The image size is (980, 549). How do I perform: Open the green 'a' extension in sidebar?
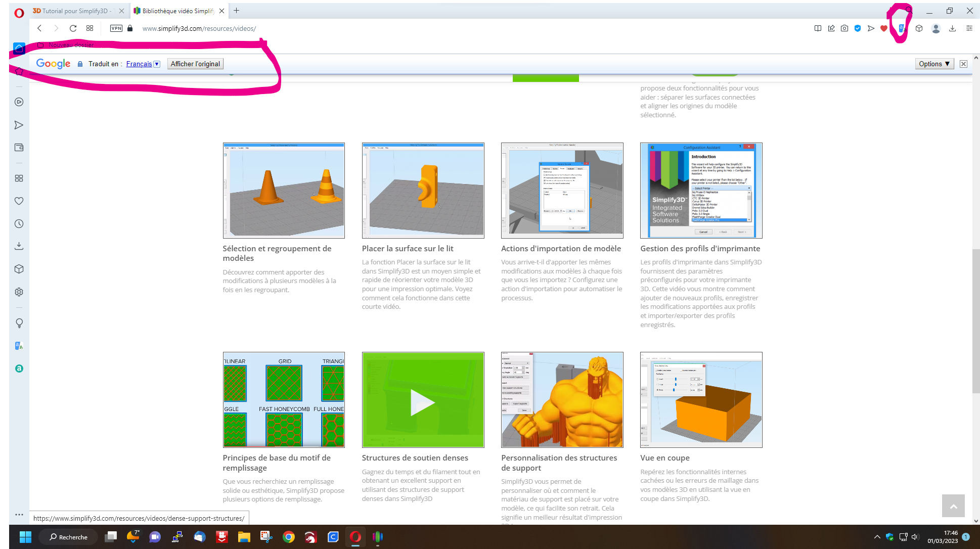[19, 369]
